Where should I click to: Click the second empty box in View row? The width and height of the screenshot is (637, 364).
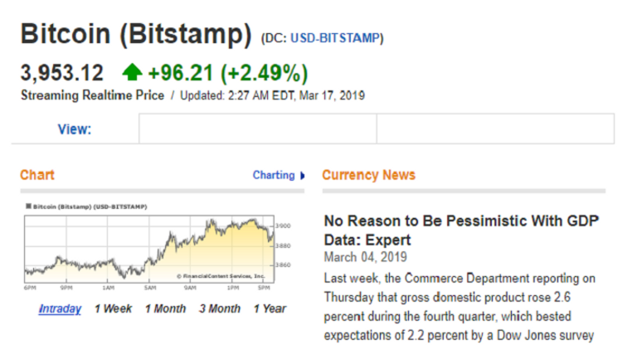[495, 129]
